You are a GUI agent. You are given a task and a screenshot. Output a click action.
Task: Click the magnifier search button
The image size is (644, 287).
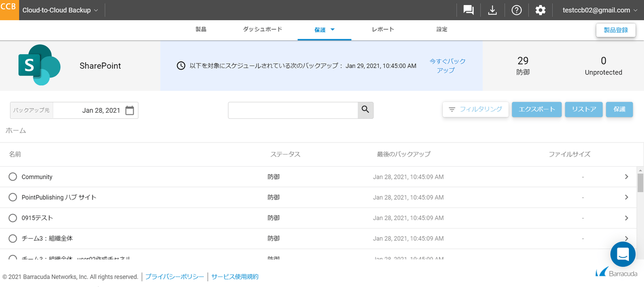point(365,110)
